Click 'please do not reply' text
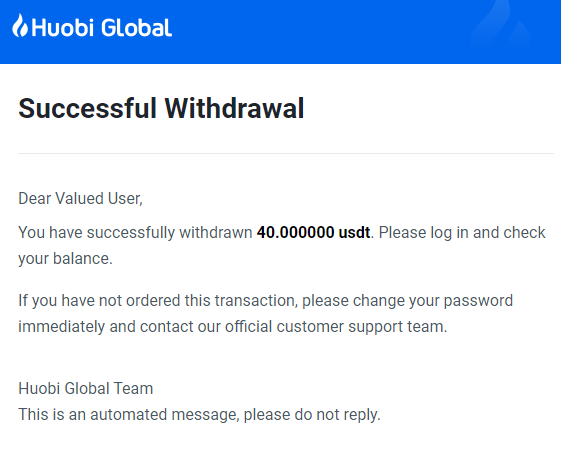The height and width of the screenshot is (453, 561). (x=312, y=415)
